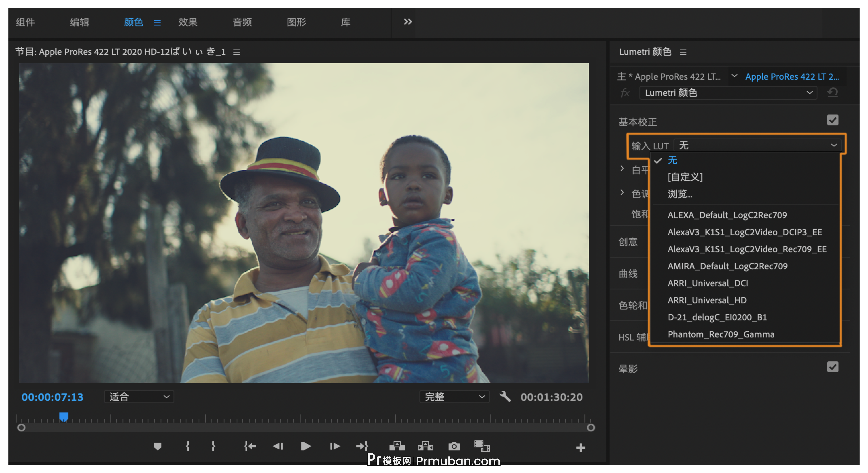
Task: Click the right zoom scroll bar handle
Action: click(591, 428)
